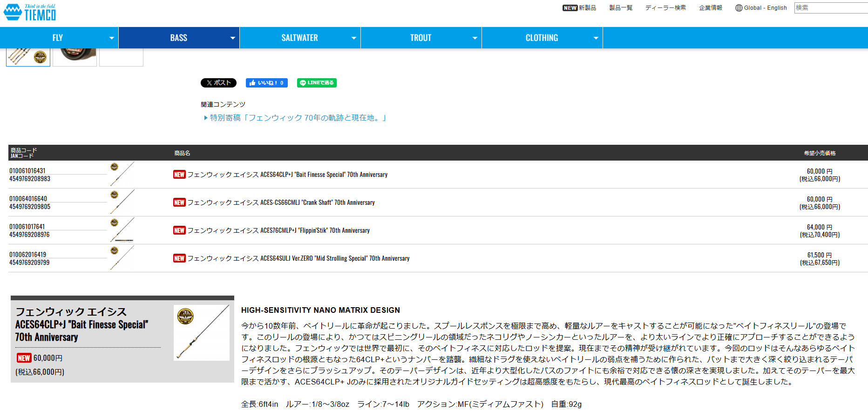868x418 pixels.
Task: Click the 希望小売価格 column header
Action: (820, 153)
